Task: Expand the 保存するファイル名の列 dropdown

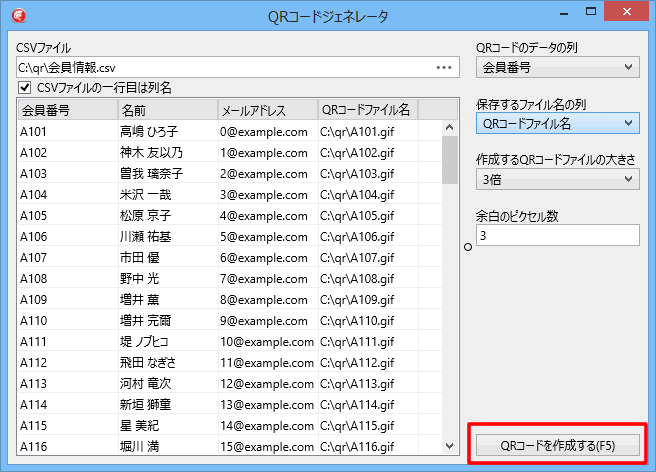Action: (x=557, y=123)
